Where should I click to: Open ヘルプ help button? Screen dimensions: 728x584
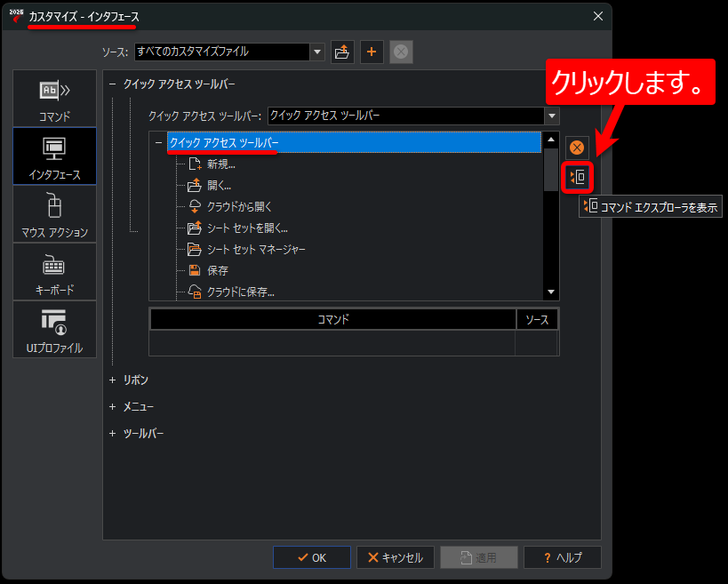[563, 557]
